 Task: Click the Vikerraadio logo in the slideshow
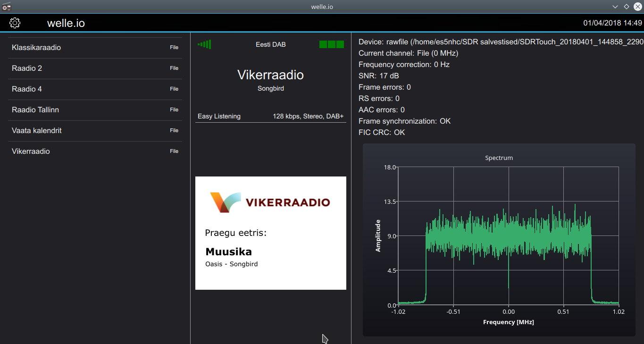tap(270, 202)
